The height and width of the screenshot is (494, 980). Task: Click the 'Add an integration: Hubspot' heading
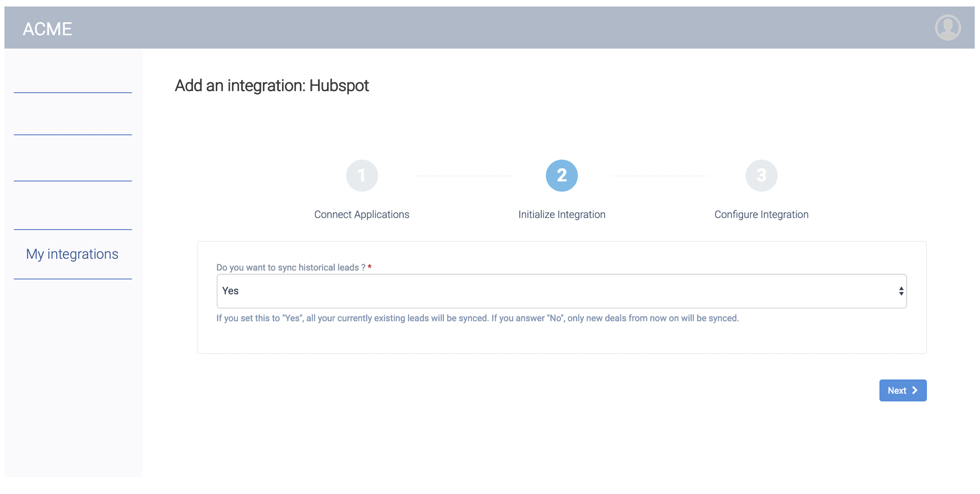pos(272,86)
